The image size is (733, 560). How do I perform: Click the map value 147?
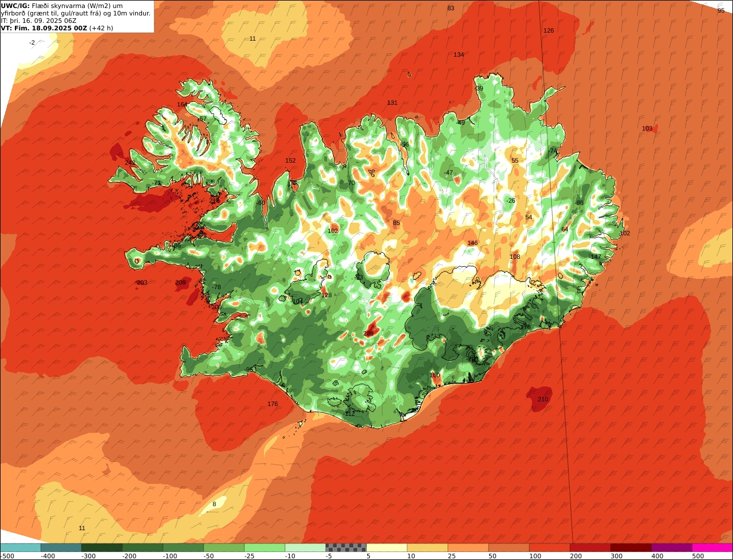[596, 257]
